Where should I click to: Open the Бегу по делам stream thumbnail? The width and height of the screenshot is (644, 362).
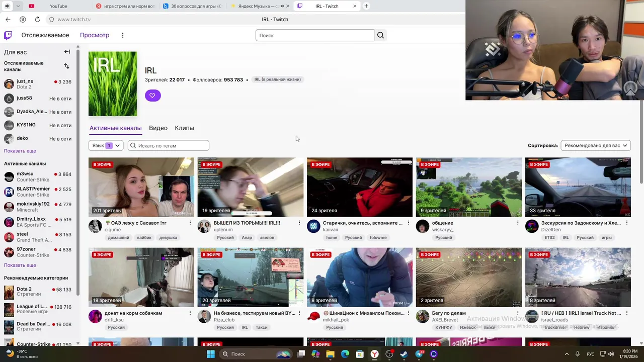pos(469,277)
